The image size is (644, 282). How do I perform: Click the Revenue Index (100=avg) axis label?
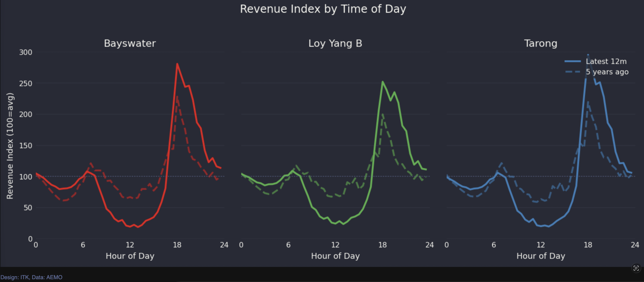[x=10, y=146]
